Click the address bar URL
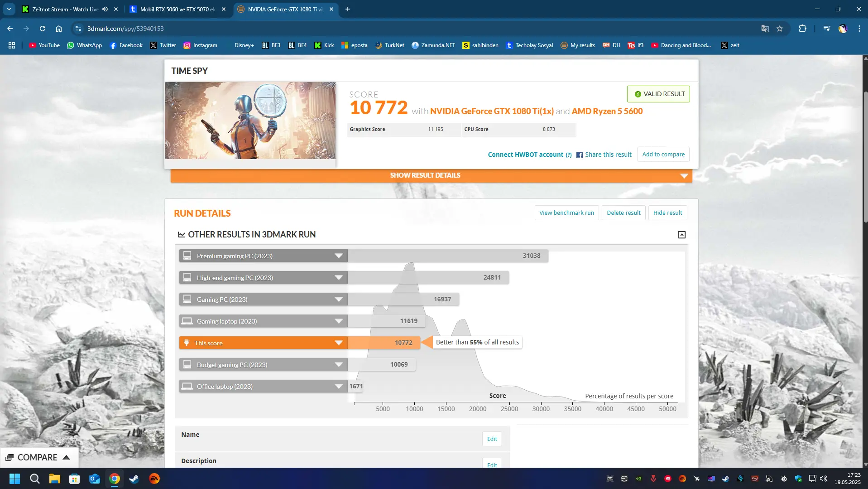 pyautogui.click(x=125, y=29)
